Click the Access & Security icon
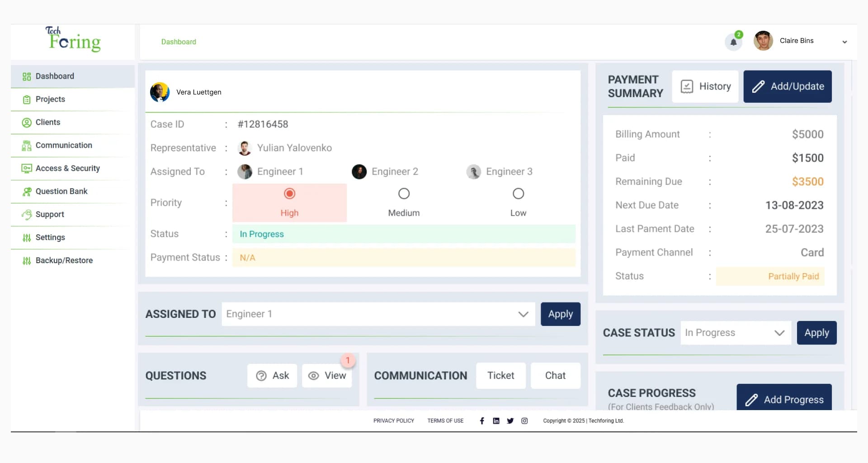The width and height of the screenshot is (868, 463). pos(27,169)
